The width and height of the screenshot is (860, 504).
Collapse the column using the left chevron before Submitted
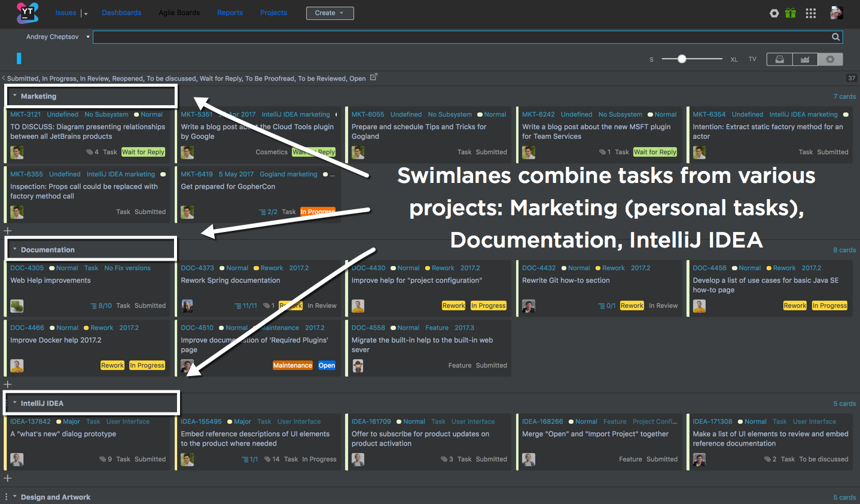pos(4,78)
